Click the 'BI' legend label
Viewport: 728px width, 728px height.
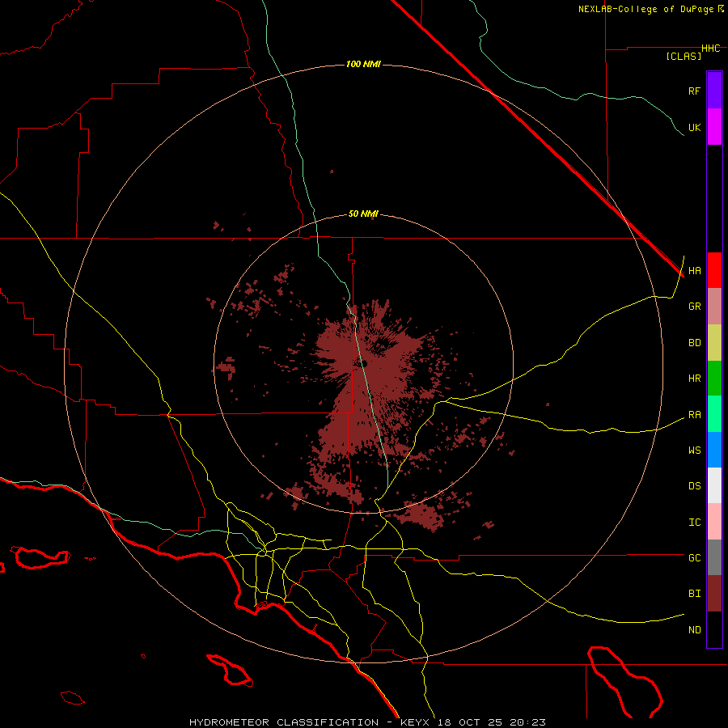[694, 594]
